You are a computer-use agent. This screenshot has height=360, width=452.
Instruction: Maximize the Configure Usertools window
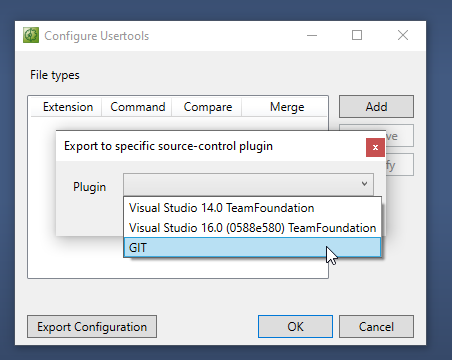357,35
